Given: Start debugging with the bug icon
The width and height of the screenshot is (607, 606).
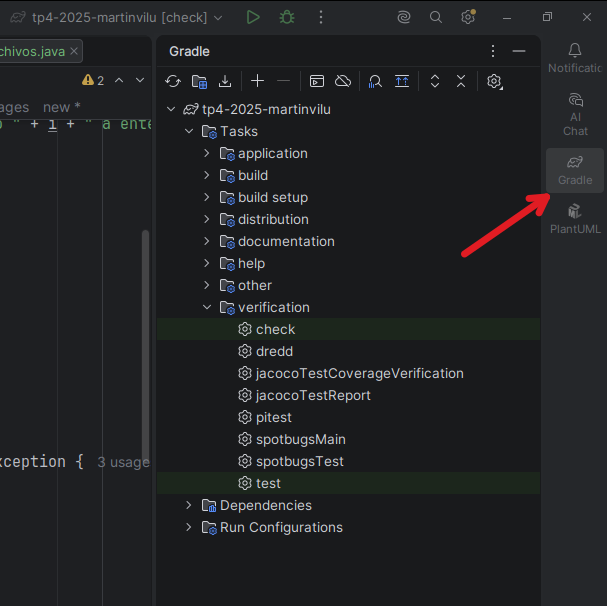Looking at the screenshot, I should [x=287, y=17].
